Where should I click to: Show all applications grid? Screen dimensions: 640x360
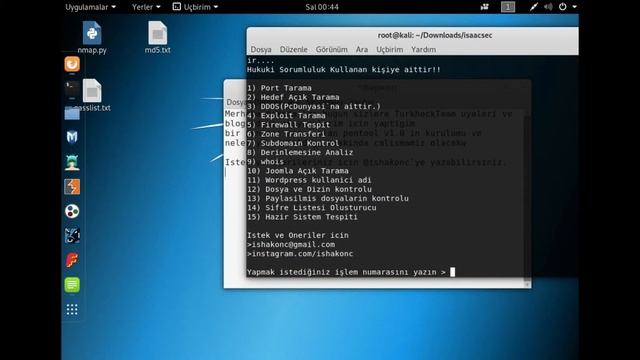[x=72, y=309]
